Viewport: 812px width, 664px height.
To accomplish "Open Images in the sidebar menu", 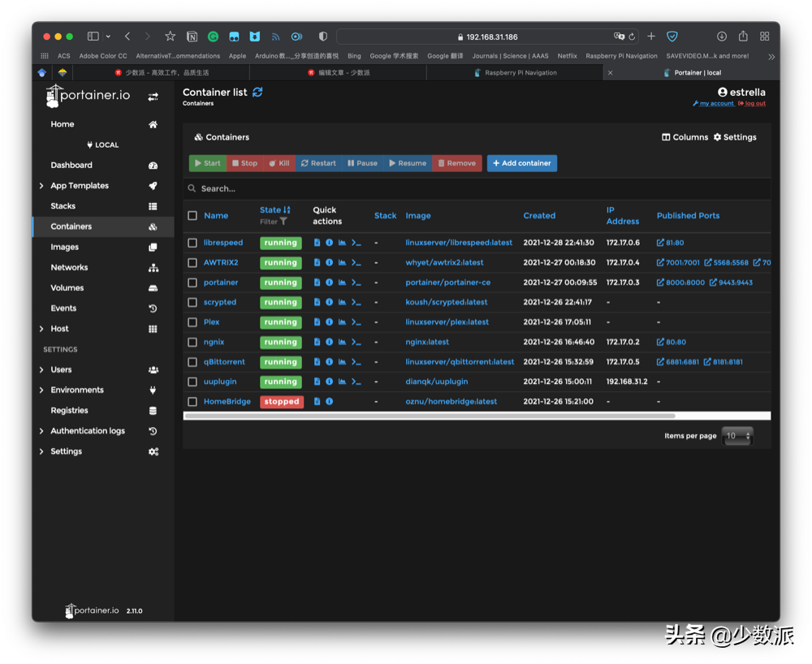I will [x=65, y=247].
